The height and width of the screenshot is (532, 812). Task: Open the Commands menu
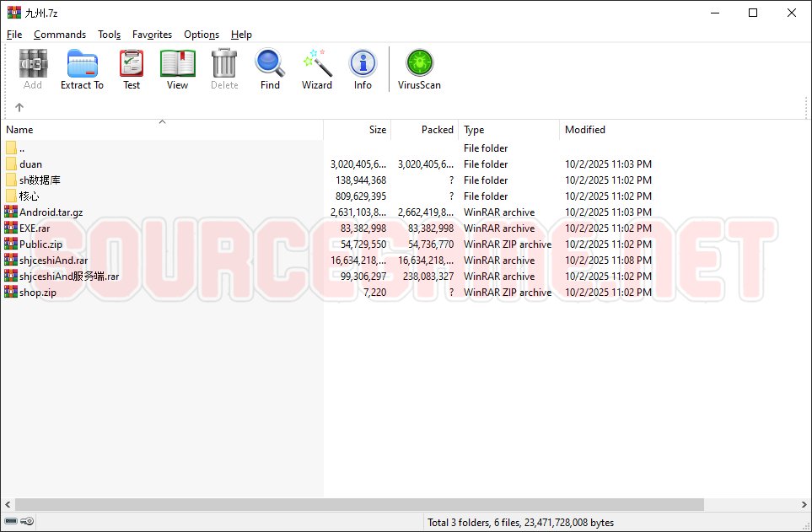[60, 35]
